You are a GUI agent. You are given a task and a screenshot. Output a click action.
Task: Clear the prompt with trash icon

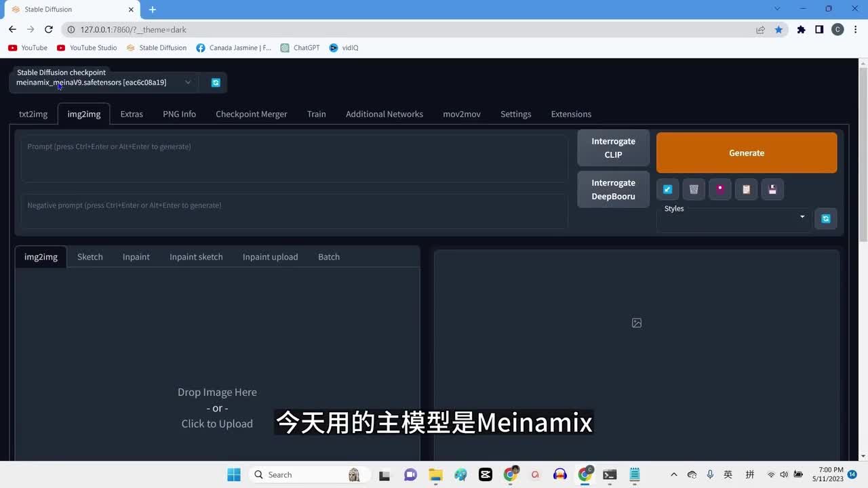[x=694, y=190]
